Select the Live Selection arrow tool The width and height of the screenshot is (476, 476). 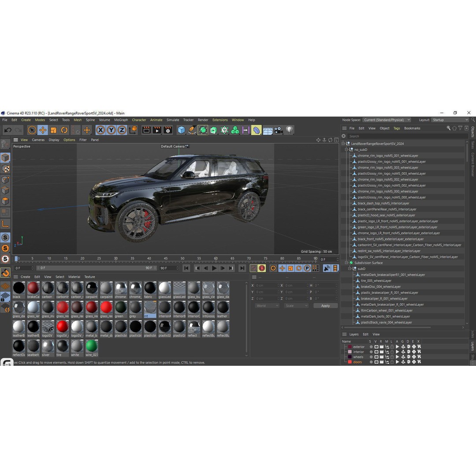tap(32, 130)
